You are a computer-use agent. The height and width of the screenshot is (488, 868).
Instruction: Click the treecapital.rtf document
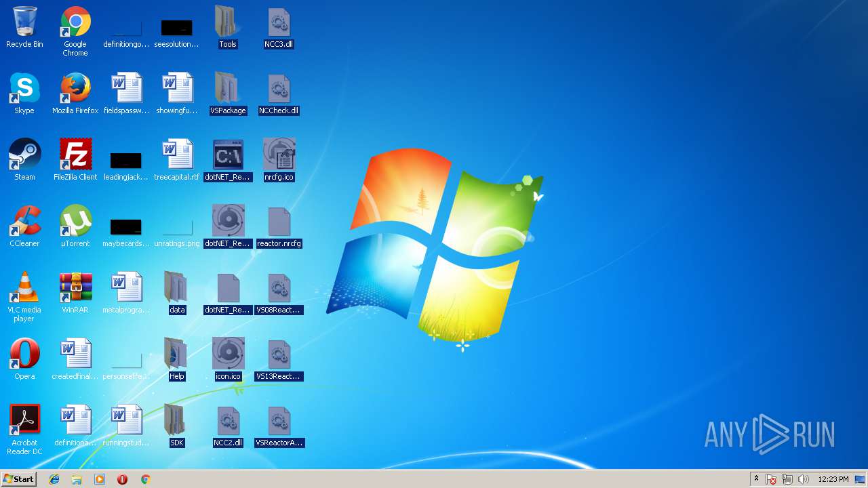pos(177,161)
